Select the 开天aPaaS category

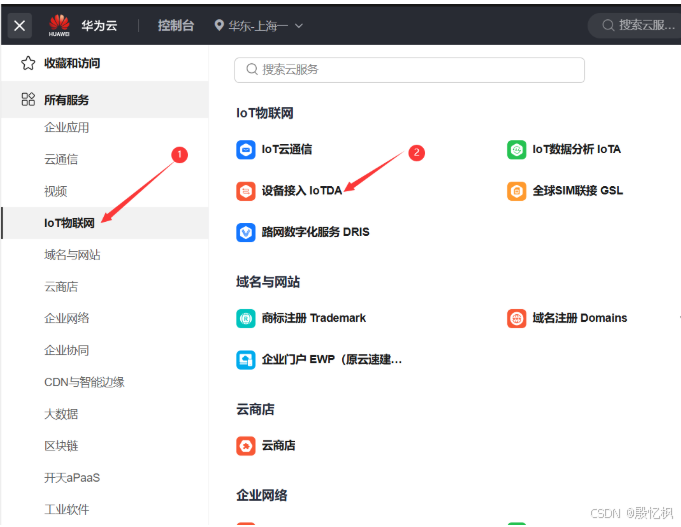tap(72, 478)
